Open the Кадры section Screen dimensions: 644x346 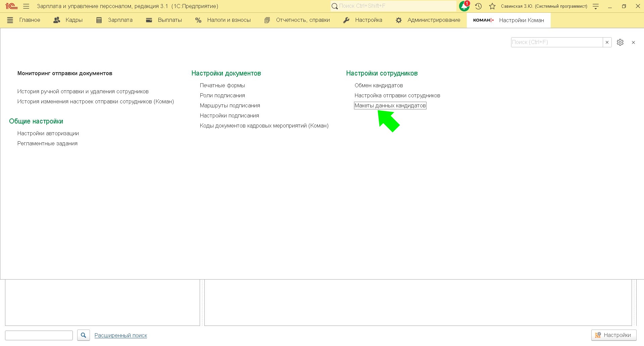(68, 20)
